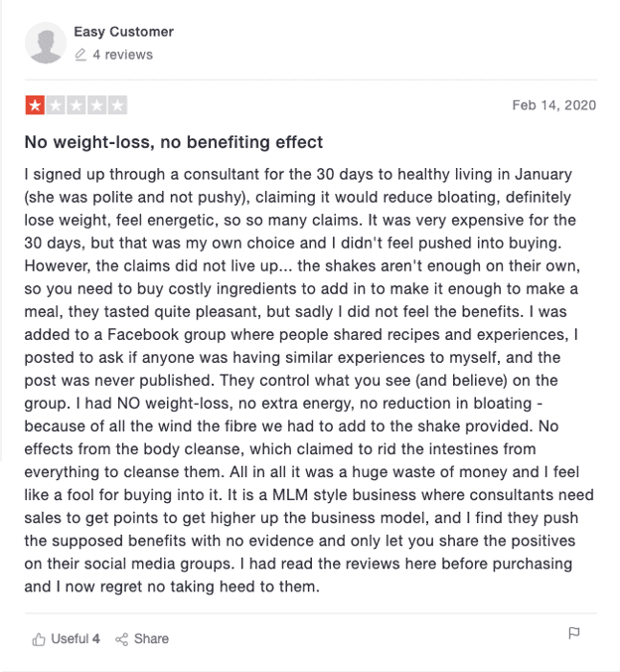Screen dimensions: 620x672
Task: Open the review title No weight-loss, no benefiting effect
Action: [174, 142]
